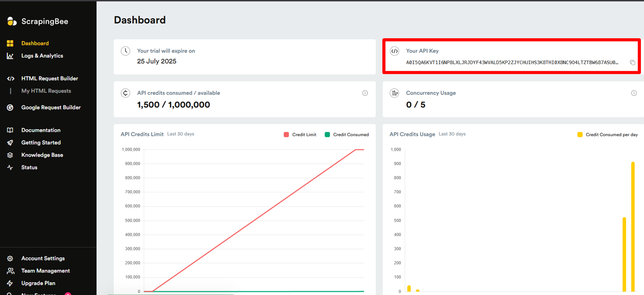Open the HTML Request Builder
The image size is (644, 295).
(x=49, y=78)
